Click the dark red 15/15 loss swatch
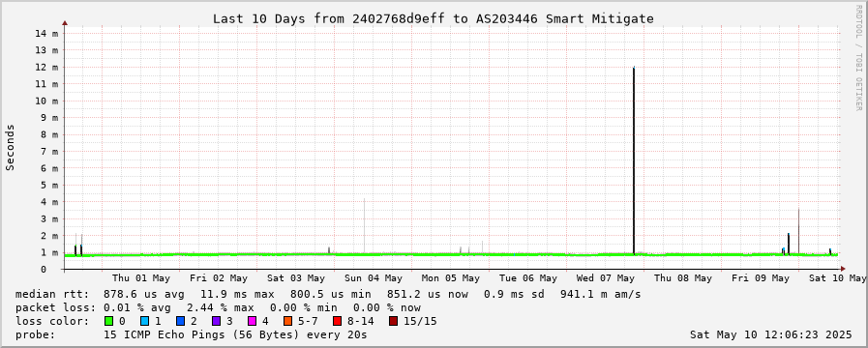Screen dimensions: 868x348 tap(393, 321)
